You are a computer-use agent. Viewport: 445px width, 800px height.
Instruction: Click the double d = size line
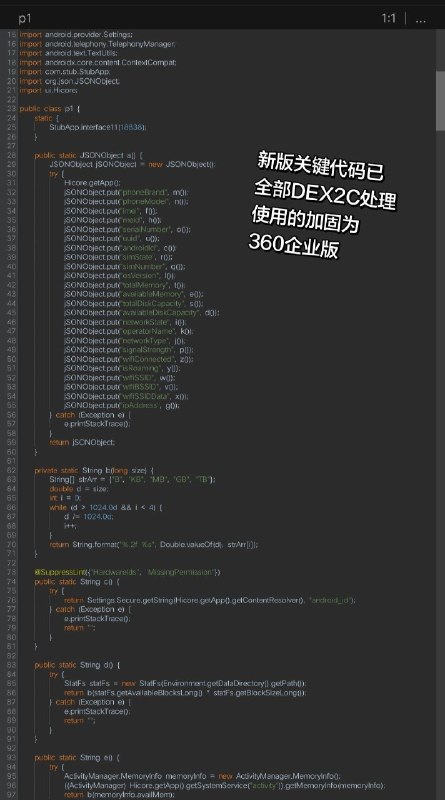coord(79,489)
